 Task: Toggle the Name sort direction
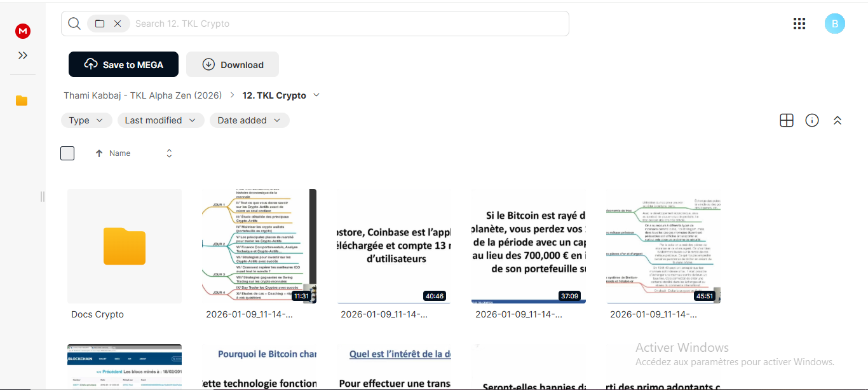click(169, 153)
